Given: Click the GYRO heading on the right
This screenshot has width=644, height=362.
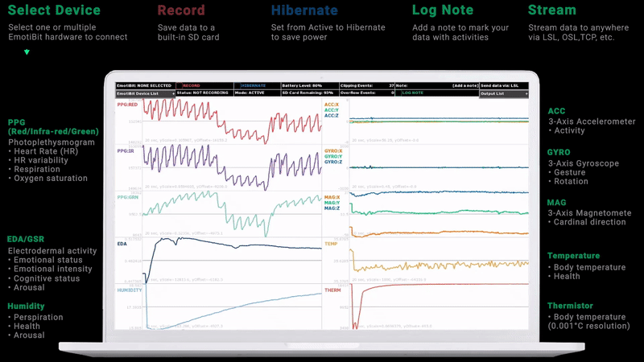Looking at the screenshot, I should click(x=559, y=152).
